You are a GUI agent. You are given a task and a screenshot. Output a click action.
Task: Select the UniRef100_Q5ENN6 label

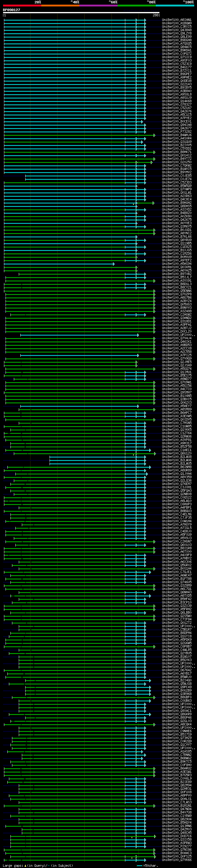click(x=177, y=291)
